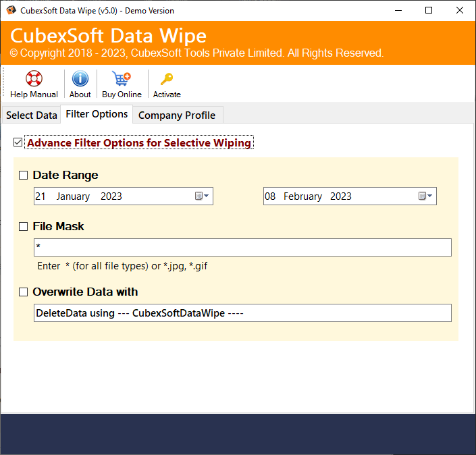Open the Help Manual lifebuoy icon
The height and width of the screenshot is (455, 476).
(x=34, y=79)
